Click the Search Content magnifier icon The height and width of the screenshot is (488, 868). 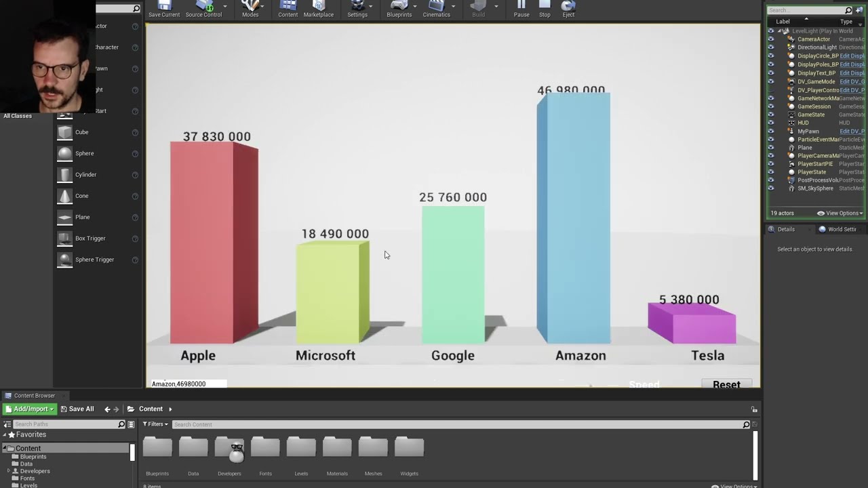click(x=746, y=424)
